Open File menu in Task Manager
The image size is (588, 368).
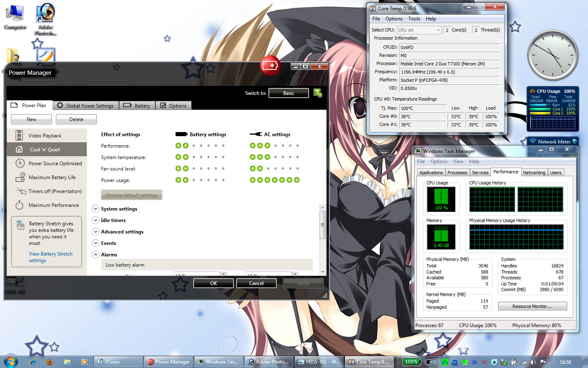(x=421, y=162)
